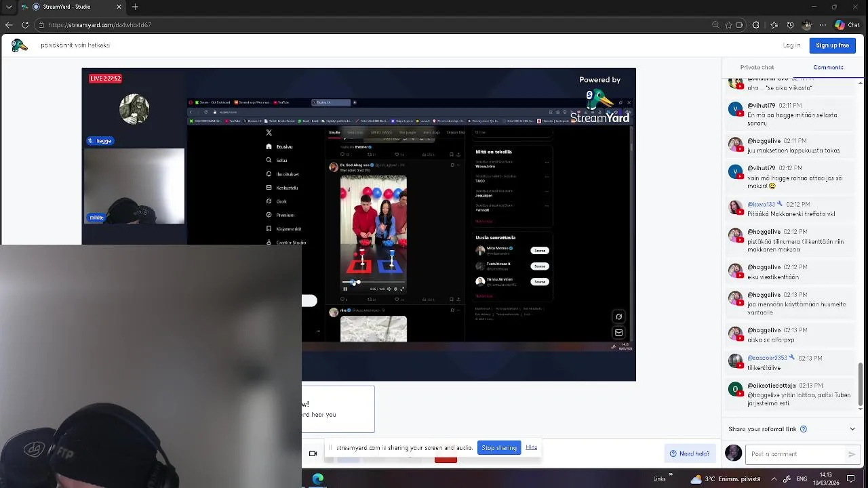
Task: Follow Hannu Järvinen with Seuraa button
Action: [x=540, y=281]
